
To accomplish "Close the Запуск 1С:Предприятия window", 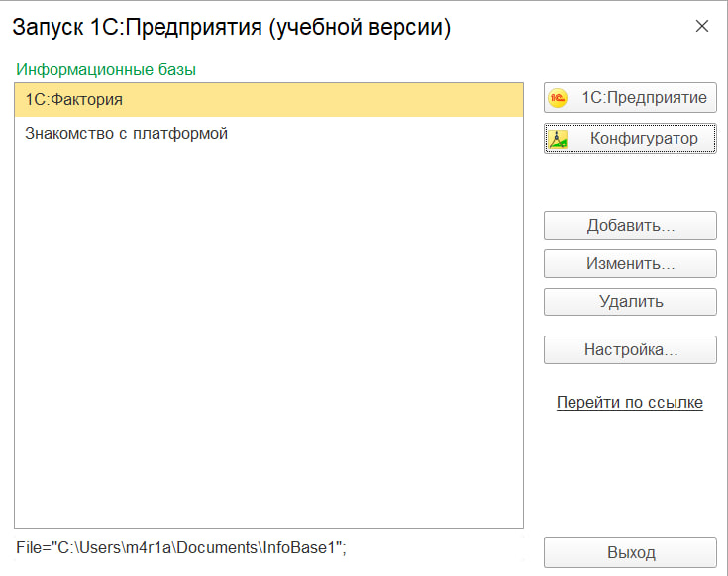I will click(x=702, y=26).
